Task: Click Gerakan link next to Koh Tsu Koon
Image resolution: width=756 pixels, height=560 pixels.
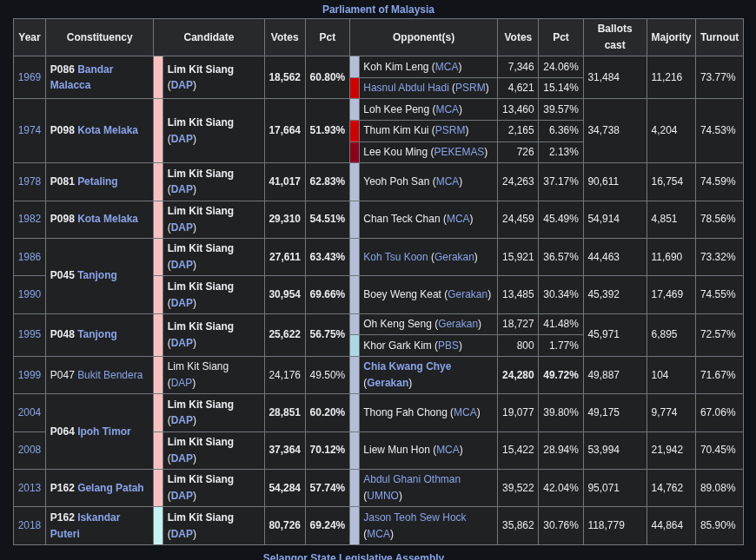Action: pos(454,257)
